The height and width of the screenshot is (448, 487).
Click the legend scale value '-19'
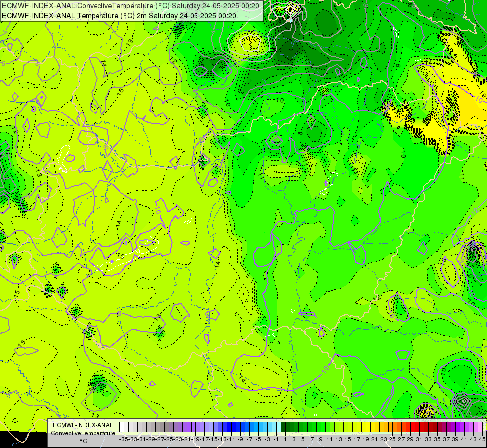[x=195, y=439]
